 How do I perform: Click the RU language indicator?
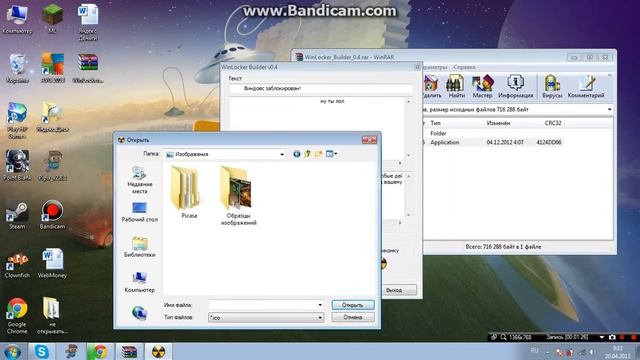(x=534, y=351)
